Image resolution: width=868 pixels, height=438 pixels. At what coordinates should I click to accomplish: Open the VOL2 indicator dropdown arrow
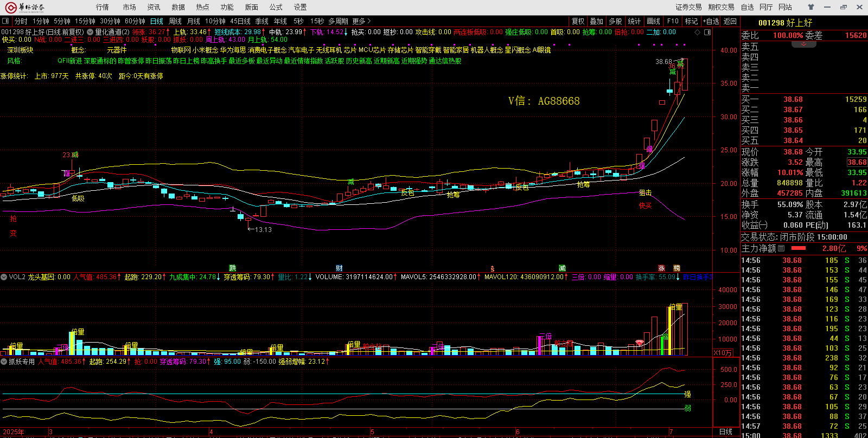[4, 277]
